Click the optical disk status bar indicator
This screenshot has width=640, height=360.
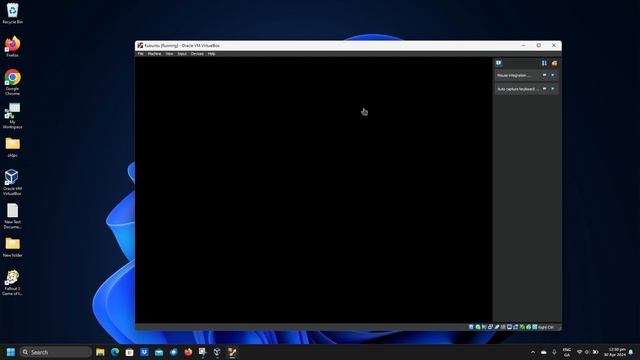tap(478, 327)
